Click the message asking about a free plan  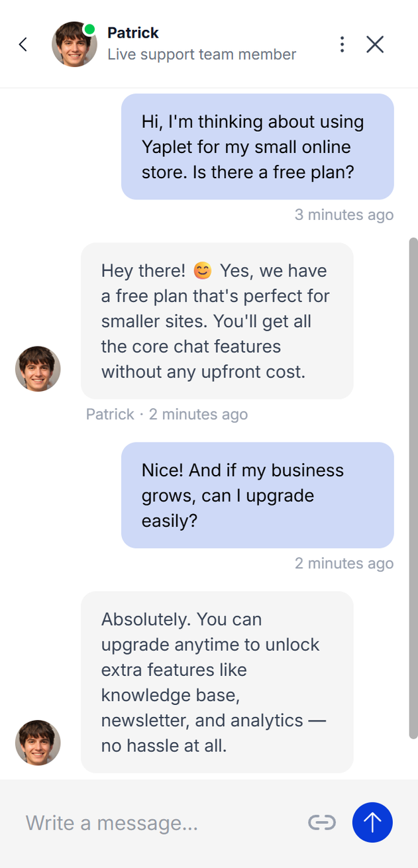click(257, 146)
